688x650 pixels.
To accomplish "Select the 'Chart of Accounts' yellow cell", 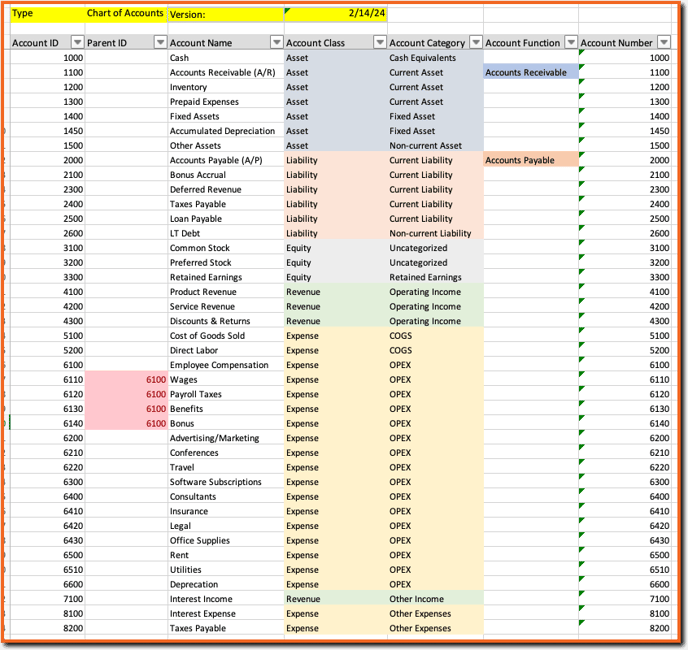I will pyautogui.click(x=126, y=14).
